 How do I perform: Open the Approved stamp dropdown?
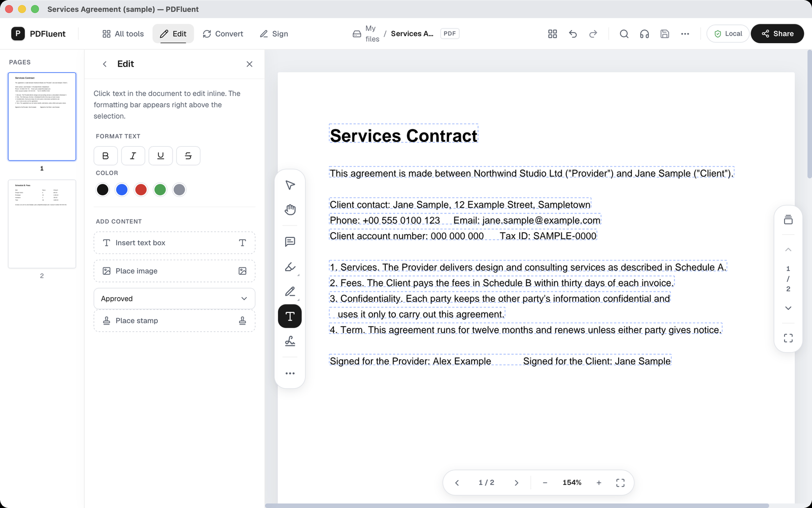[174, 299]
